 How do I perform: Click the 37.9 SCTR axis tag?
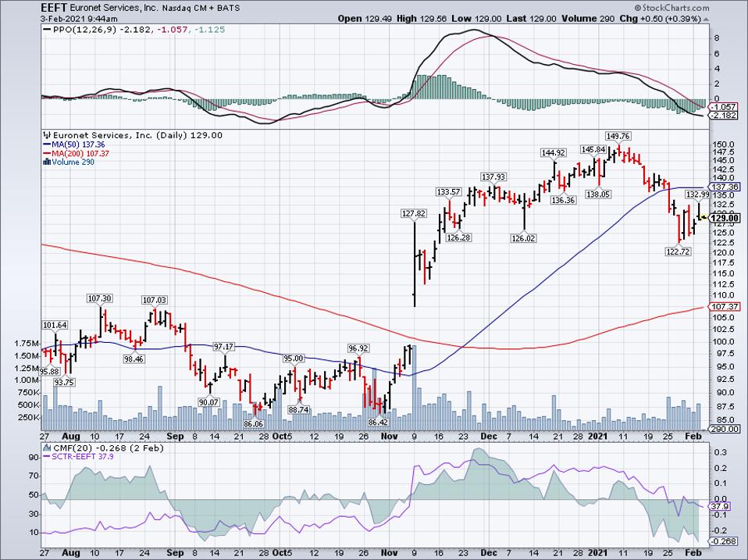click(x=719, y=507)
